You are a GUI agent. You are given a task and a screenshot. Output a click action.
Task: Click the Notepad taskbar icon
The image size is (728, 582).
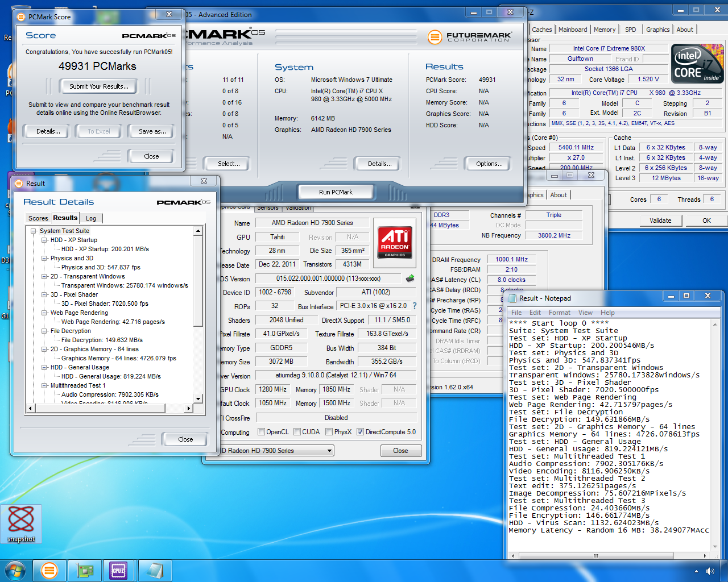click(154, 570)
